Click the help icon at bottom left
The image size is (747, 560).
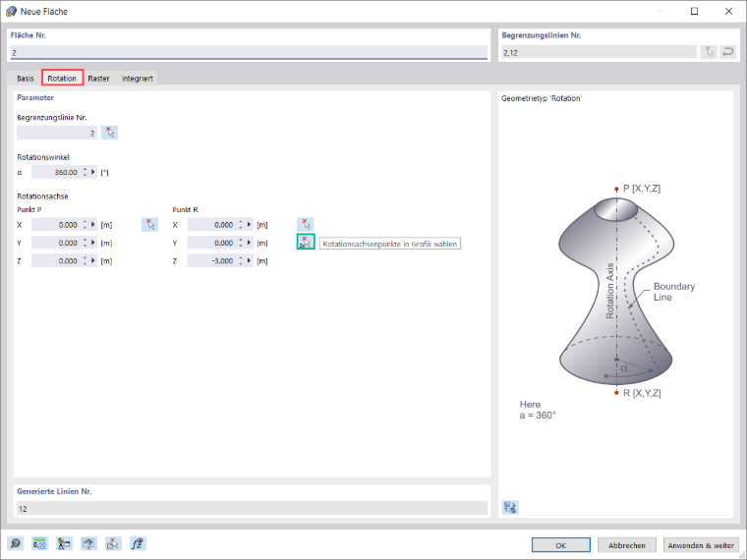coord(16,543)
